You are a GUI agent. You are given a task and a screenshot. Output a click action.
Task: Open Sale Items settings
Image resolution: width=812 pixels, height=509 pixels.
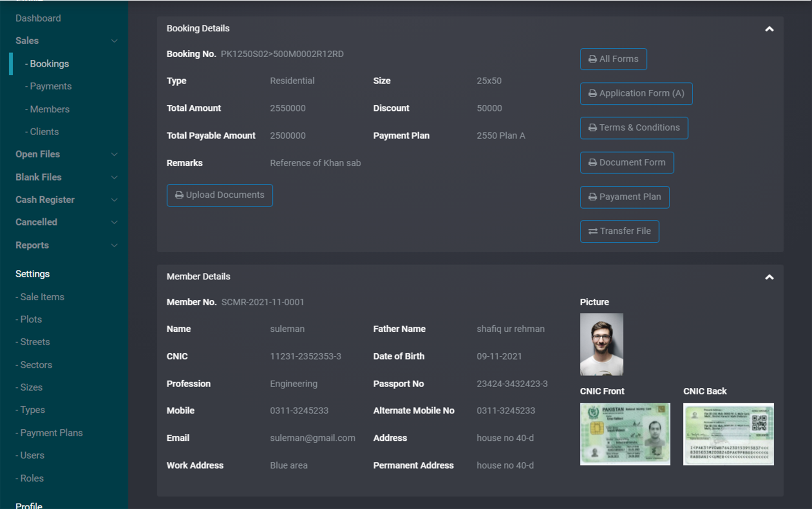point(40,297)
